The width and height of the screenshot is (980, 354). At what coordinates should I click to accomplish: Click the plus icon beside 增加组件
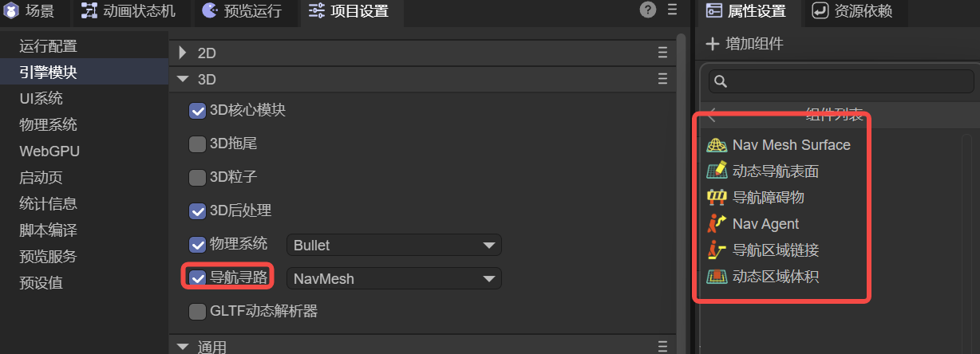pyautogui.click(x=713, y=44)
